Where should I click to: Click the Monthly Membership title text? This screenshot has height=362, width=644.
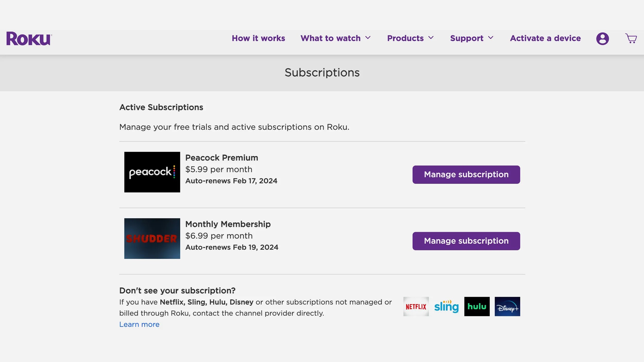click(x=228, y=224)
